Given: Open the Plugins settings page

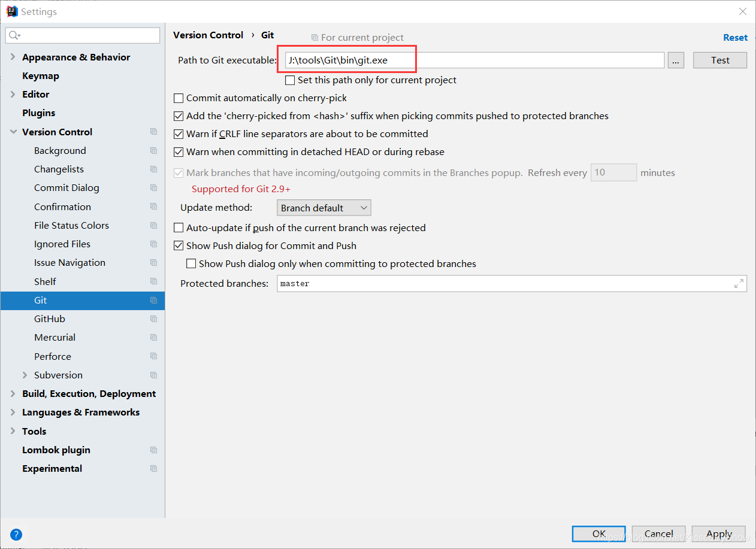Looking at the screenshot, I should pos(39,113).
